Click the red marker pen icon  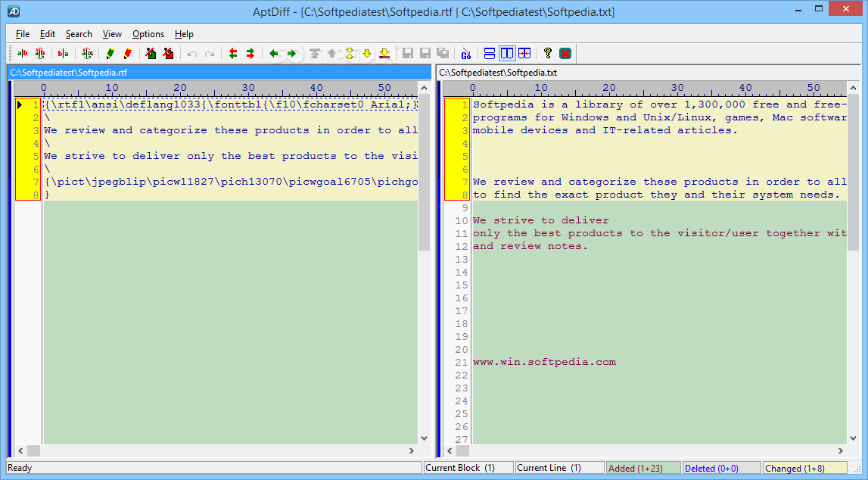[128, 53]
